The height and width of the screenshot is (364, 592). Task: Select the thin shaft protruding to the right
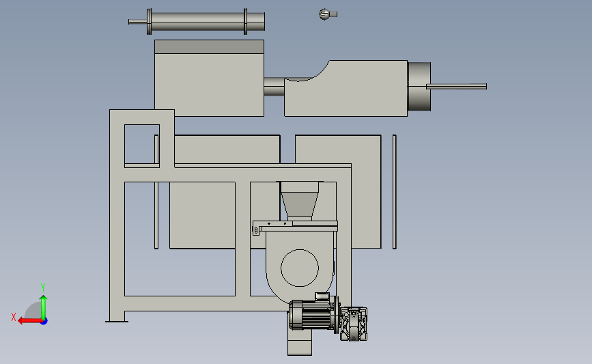(456, 87)
